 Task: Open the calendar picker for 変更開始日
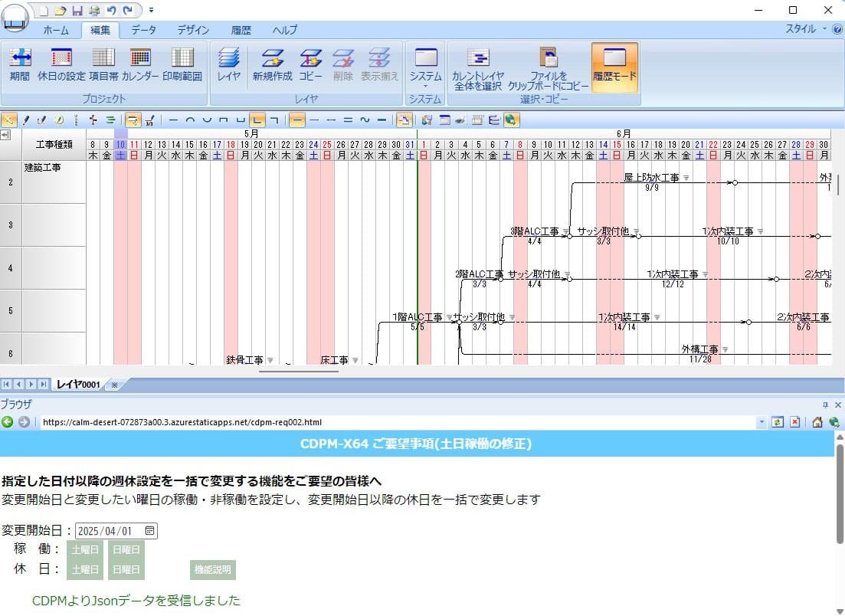150,531
